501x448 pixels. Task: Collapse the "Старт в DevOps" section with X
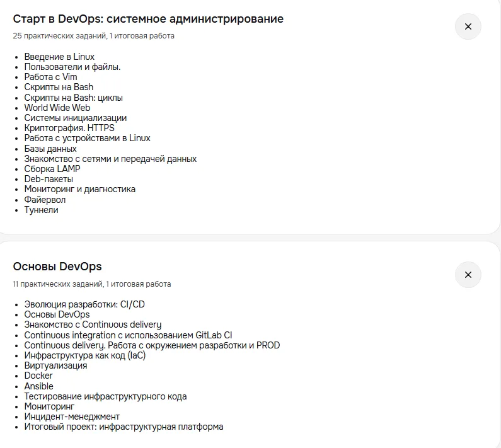pyautogui.click(x=468, y=26)
